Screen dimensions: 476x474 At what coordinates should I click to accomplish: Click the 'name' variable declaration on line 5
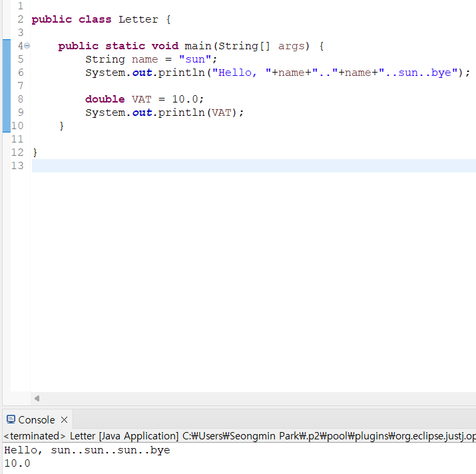click(145, 59)
